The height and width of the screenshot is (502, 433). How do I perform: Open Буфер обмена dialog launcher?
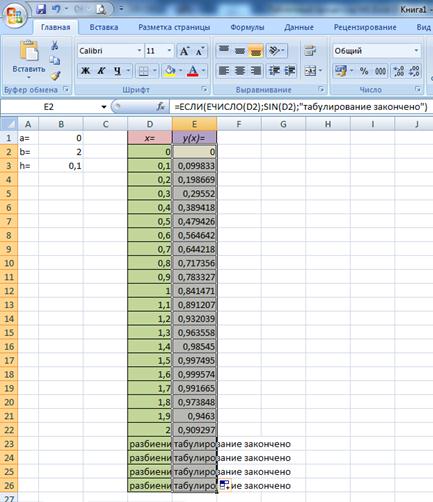(66, 89)
